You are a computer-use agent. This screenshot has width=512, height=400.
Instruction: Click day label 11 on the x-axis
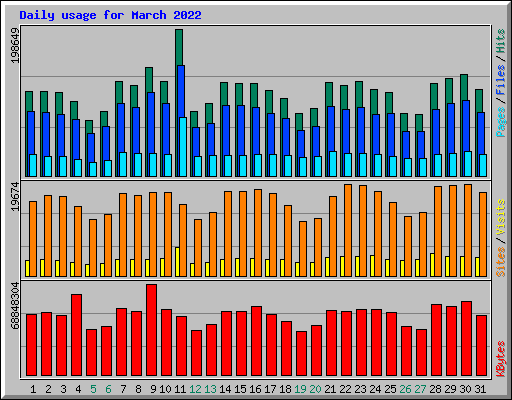coord(180,389)
